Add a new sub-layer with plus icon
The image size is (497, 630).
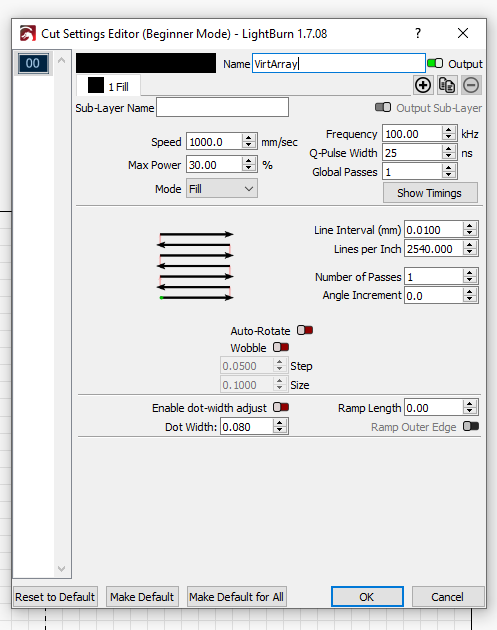423,85
